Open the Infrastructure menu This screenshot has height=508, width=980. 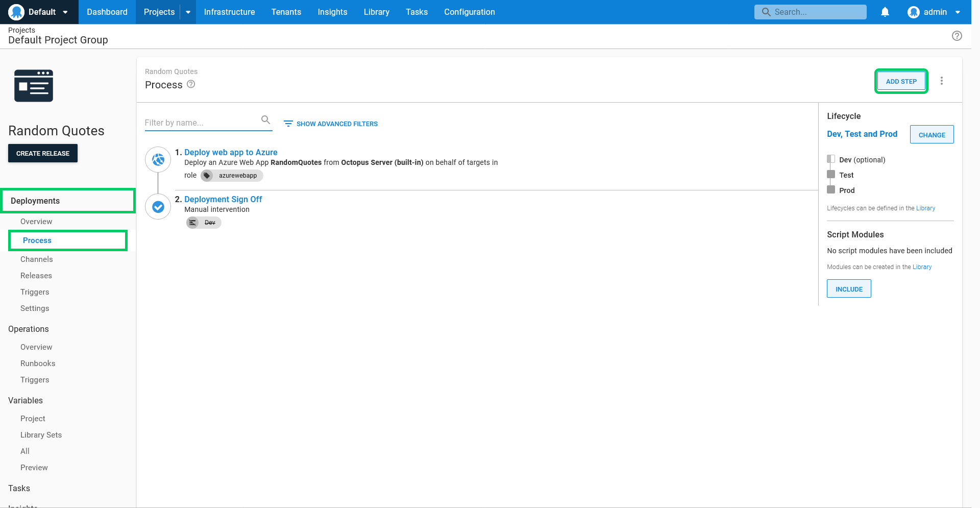pyautogui.click(x=229, y=12)
